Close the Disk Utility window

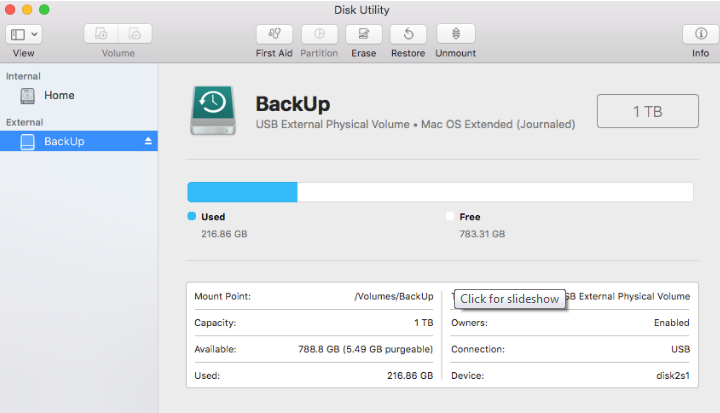click(10, 10)
